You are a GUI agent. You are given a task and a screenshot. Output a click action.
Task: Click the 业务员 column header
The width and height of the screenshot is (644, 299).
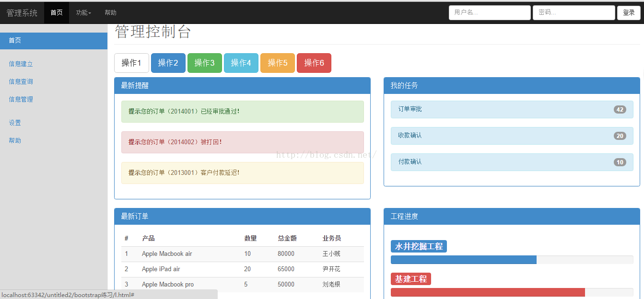[x=332, y=238]
